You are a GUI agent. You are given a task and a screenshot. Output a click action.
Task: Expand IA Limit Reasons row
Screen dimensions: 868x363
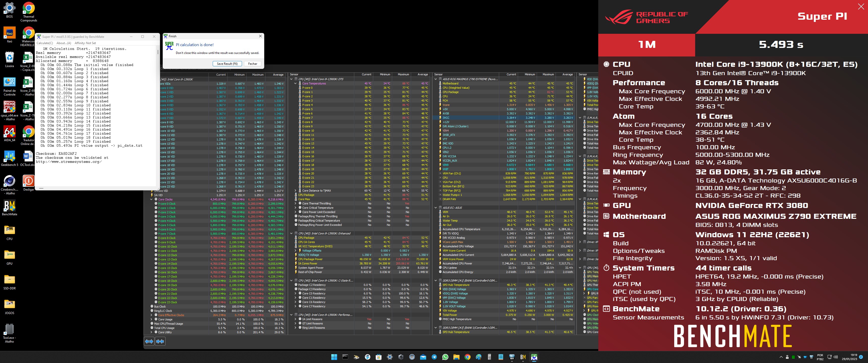coord(295,319)
